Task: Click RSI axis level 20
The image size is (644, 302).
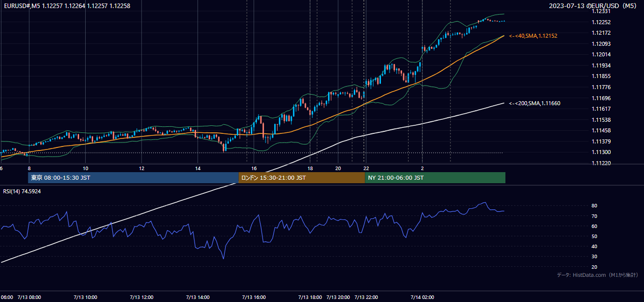Action: (x=595, y=267)
